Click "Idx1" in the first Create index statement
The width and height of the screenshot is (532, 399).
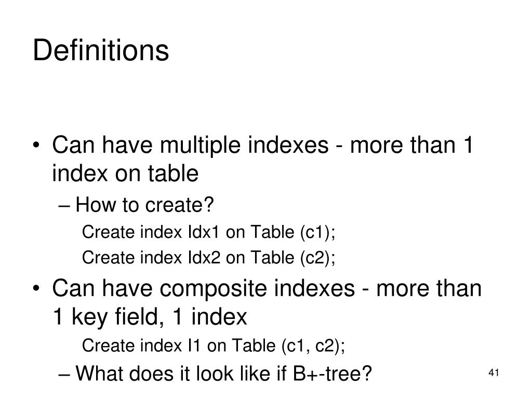[204, 232]
